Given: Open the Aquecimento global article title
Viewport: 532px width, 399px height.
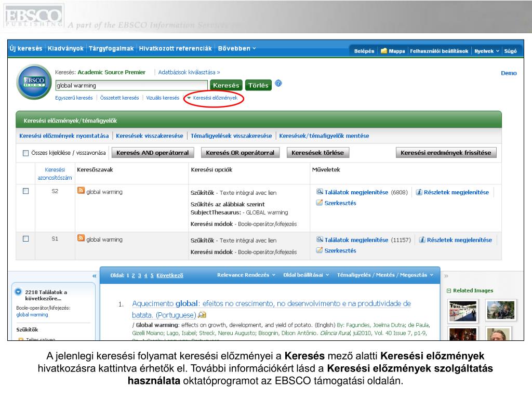Looking at the screenshot, I should 271,309.
